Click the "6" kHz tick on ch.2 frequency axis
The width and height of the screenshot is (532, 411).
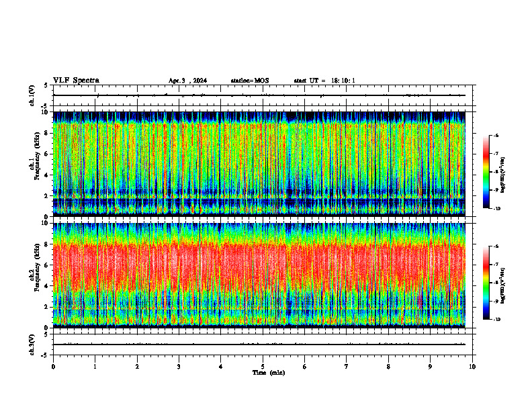coord(47,265)
